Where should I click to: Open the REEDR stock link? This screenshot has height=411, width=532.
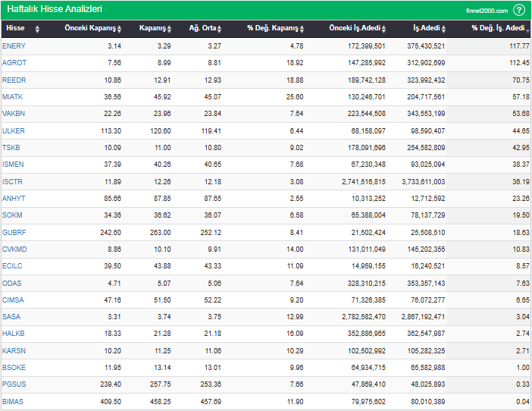point(14,80)
